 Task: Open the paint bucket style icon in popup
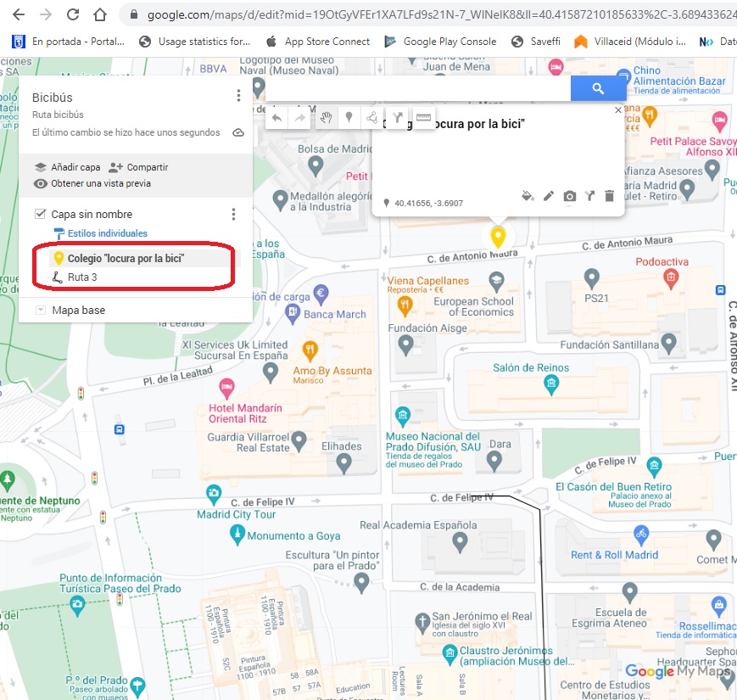(x=527, y=196)
